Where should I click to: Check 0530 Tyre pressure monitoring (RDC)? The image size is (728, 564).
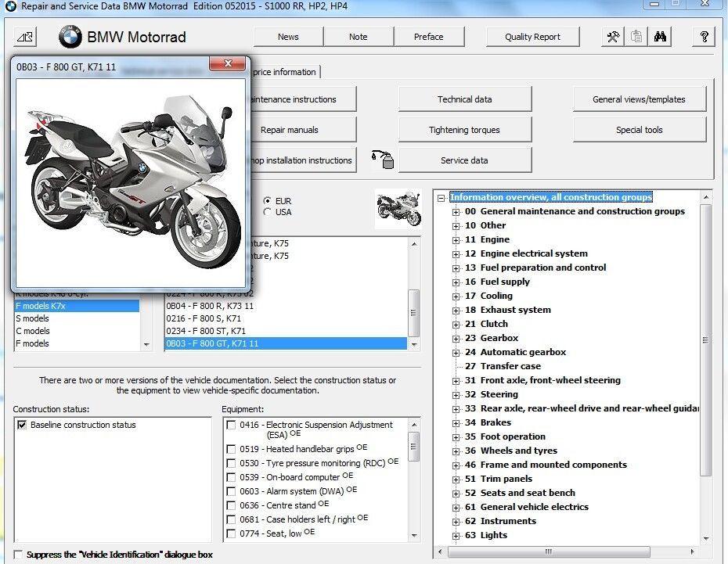(231, 463)
